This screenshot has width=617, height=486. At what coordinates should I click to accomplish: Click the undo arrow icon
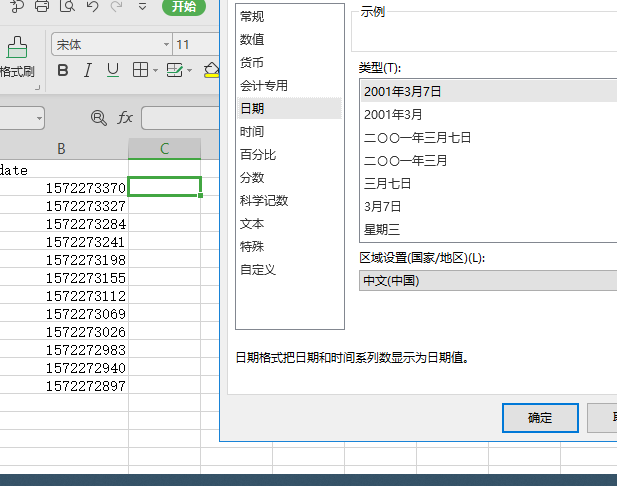coord(92,7)
